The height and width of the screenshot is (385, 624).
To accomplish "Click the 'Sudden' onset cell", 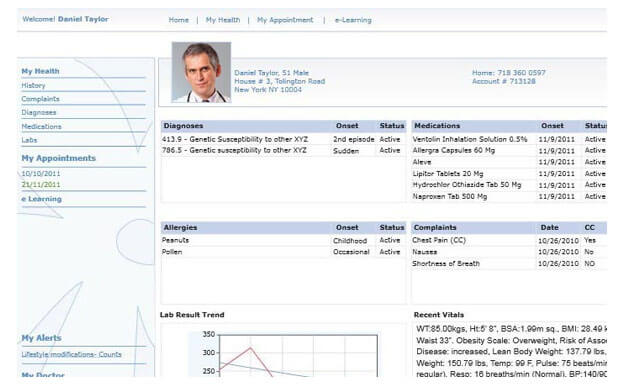I will coord(346,151).
